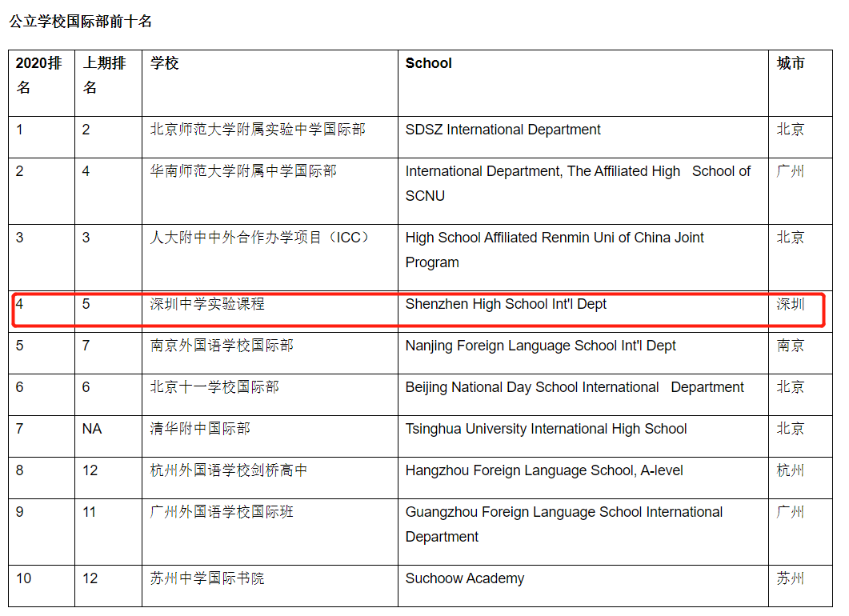Select 杭州外国语学校剑桥高中 cell
The width and height of the screenshot is (849, 616).
tap(229, 470)
